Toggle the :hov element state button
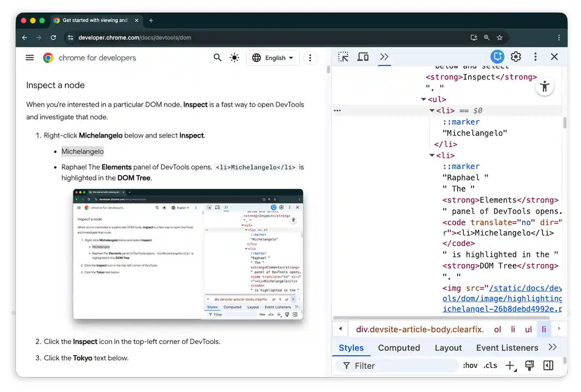 pyautogui.click(x=470, y=366)
